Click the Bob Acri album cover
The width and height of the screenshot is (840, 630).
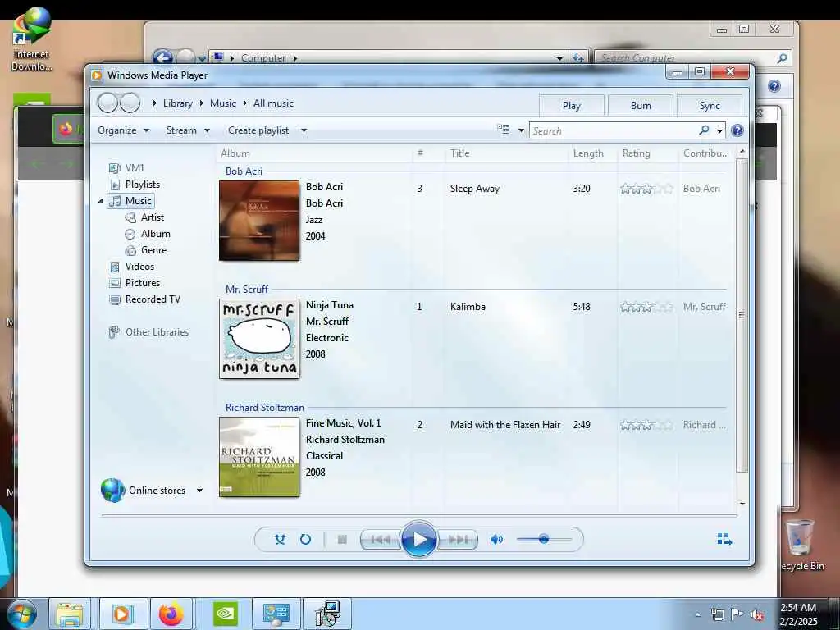[x=259, y=221]
